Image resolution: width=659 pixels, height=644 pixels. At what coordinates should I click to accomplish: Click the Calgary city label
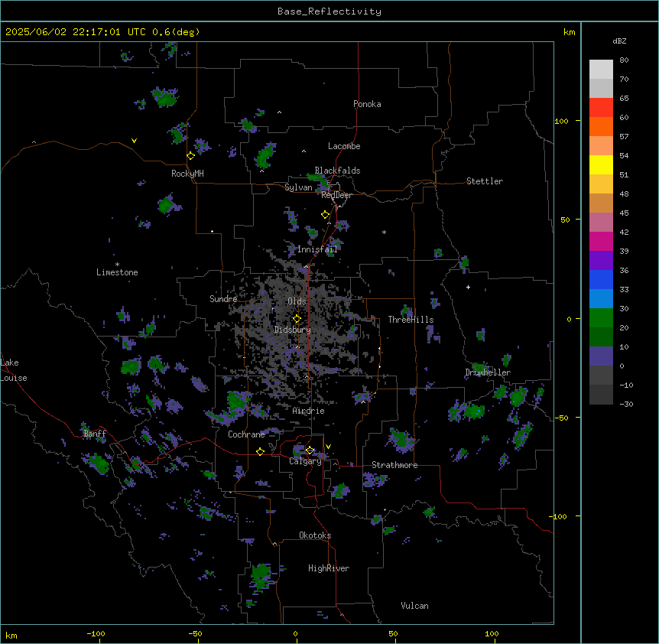306,461
